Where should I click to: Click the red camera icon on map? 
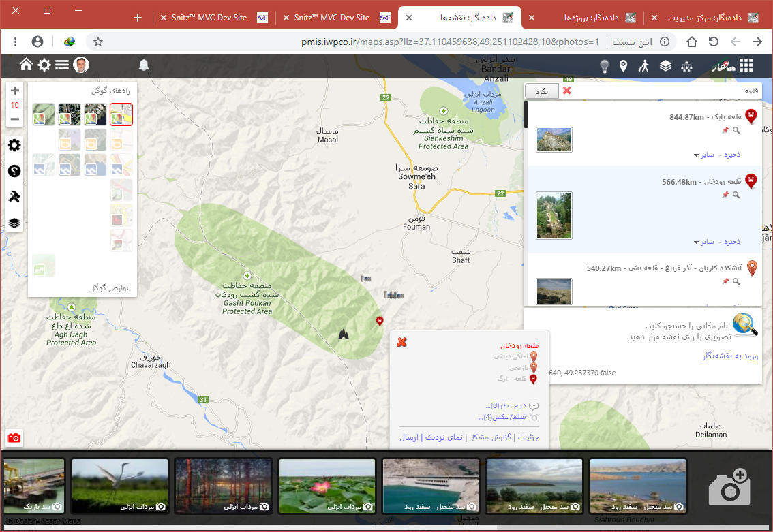click(14, 438)
